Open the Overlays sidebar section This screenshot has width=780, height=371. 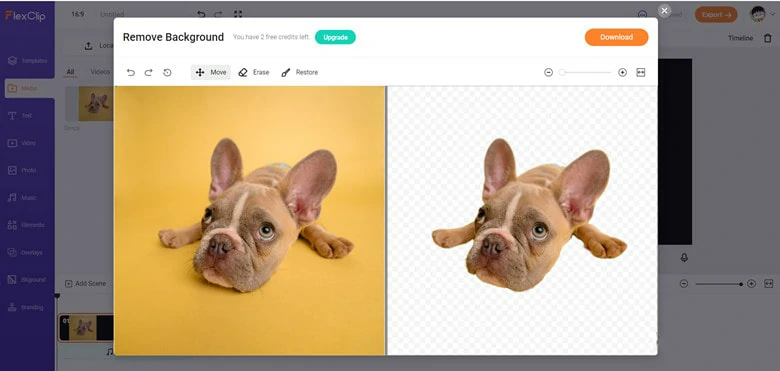pos(25,253)
